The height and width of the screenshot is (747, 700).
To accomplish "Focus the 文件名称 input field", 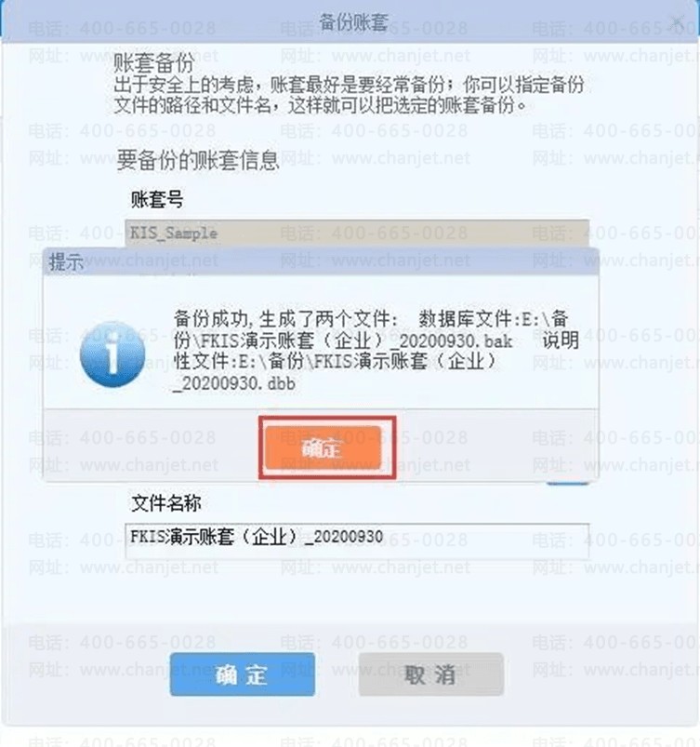I will tap(357, 540).
